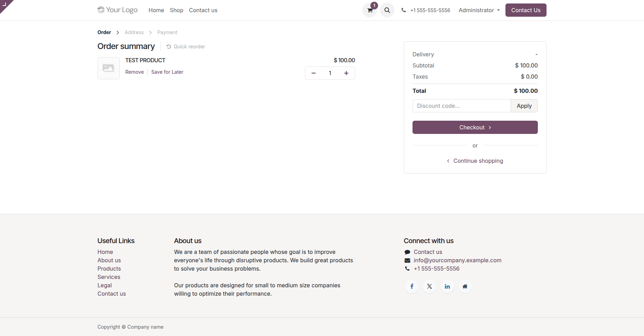Apply the discount code

pos(524,106)
